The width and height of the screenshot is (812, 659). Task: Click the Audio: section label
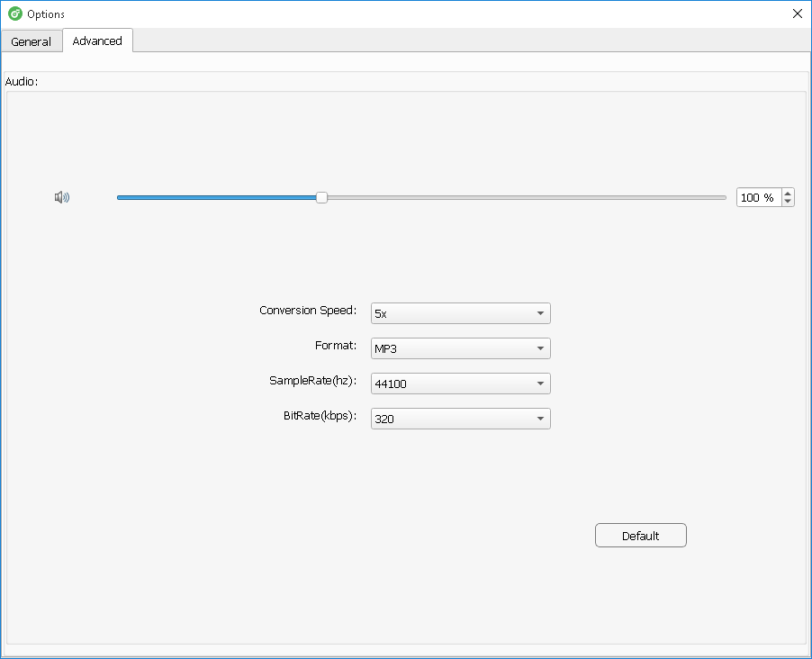coord(22,81)
